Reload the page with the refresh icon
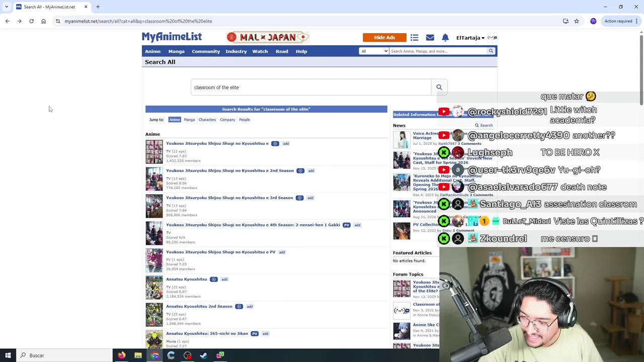 (x=31, y=21)
